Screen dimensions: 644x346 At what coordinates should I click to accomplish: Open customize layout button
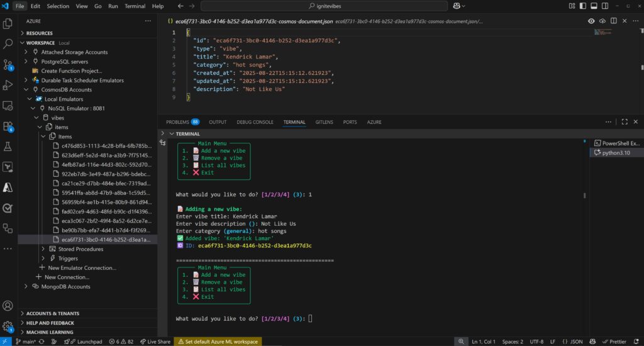(x=572, y=6)
